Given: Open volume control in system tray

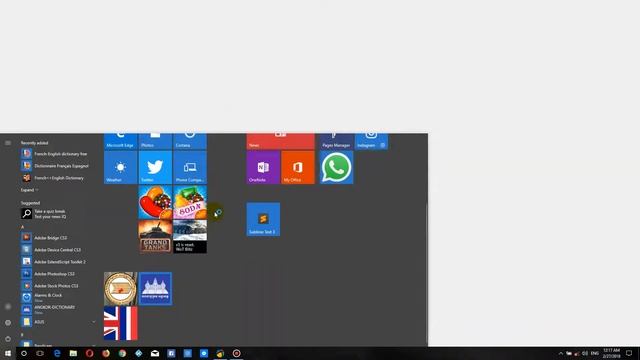Looking at the screenshot, I should point(584,353).
